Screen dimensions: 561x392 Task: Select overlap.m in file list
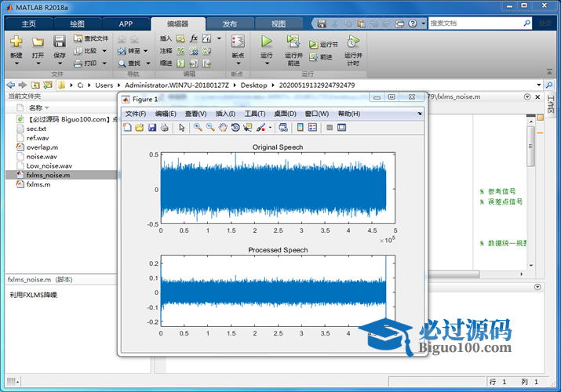[x=42, y=147]
